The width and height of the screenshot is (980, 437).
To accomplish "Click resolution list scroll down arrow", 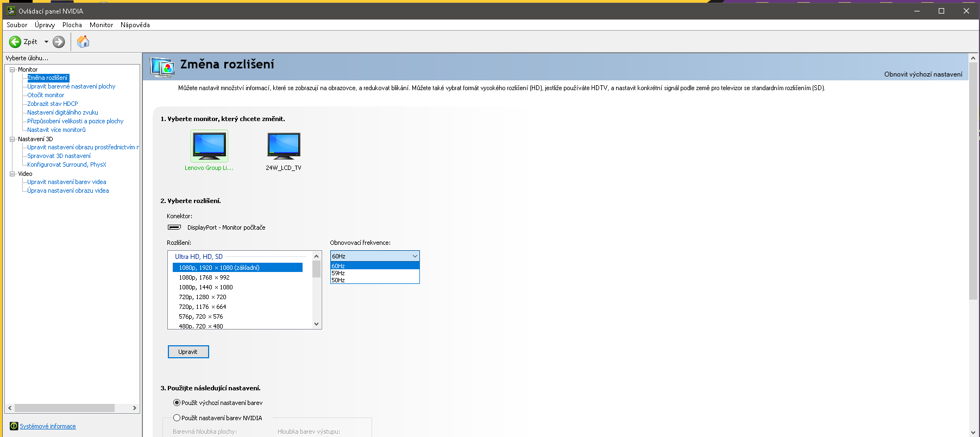I will point(316,324).
